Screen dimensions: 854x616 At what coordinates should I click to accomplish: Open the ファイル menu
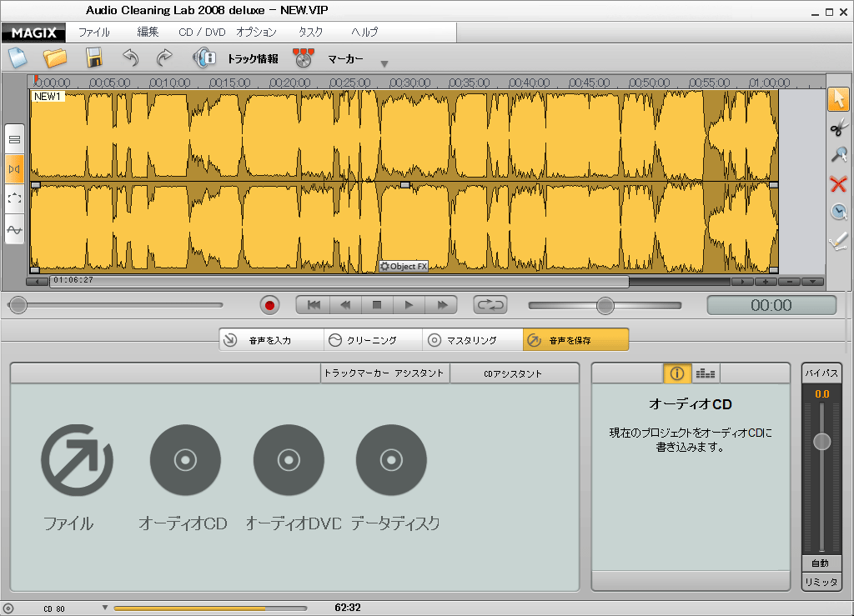[93, 33]
